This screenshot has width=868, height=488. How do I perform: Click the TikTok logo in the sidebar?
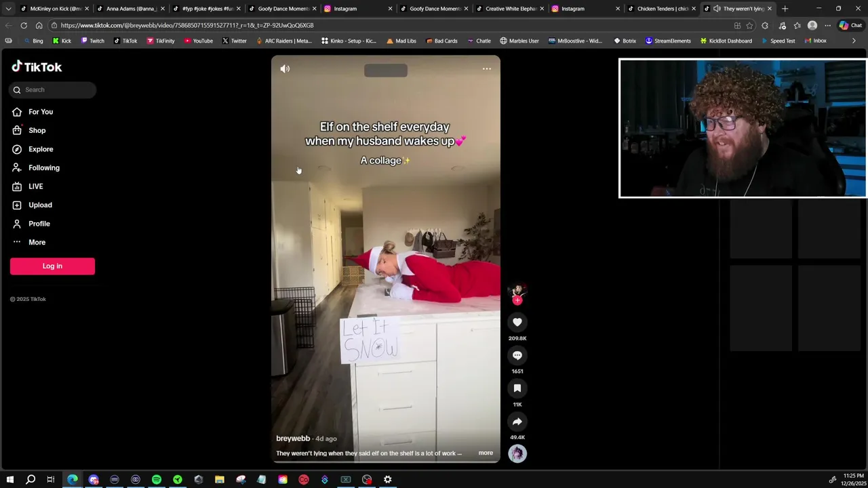(37, 66)
